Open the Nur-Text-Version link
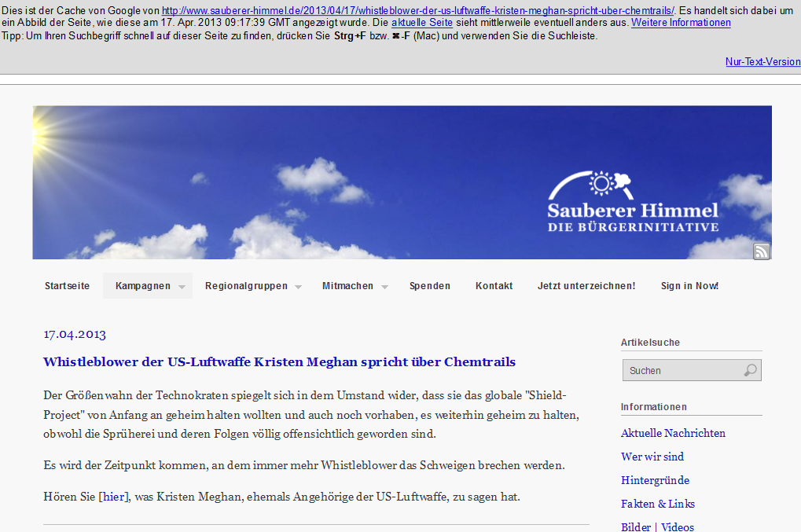 (762, 61)
